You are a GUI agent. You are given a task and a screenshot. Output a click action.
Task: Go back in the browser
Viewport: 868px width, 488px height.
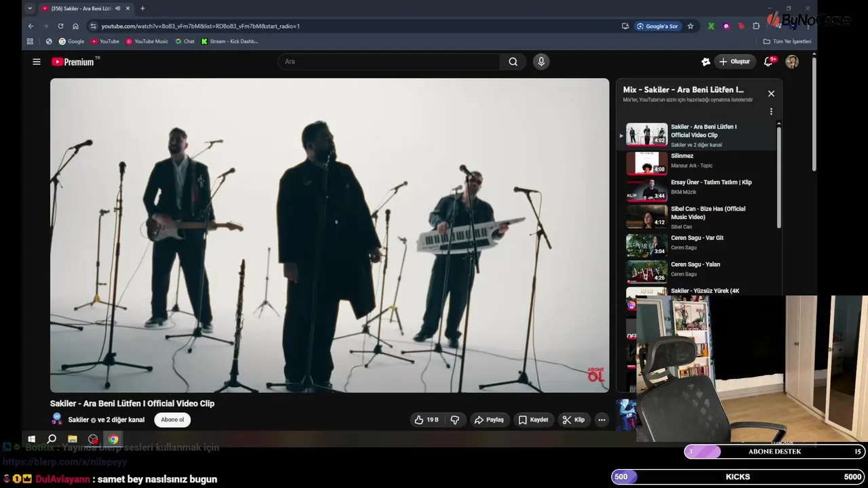(31, 26)
